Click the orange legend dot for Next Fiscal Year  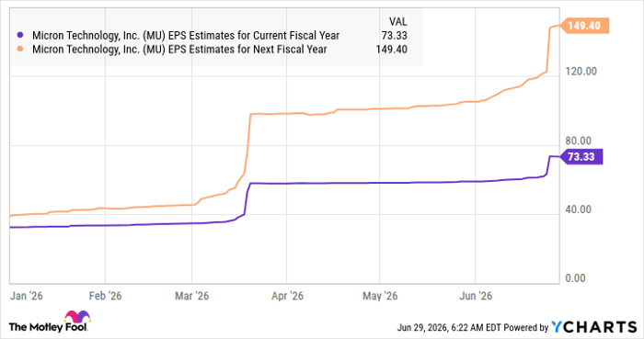click(20, 50)
